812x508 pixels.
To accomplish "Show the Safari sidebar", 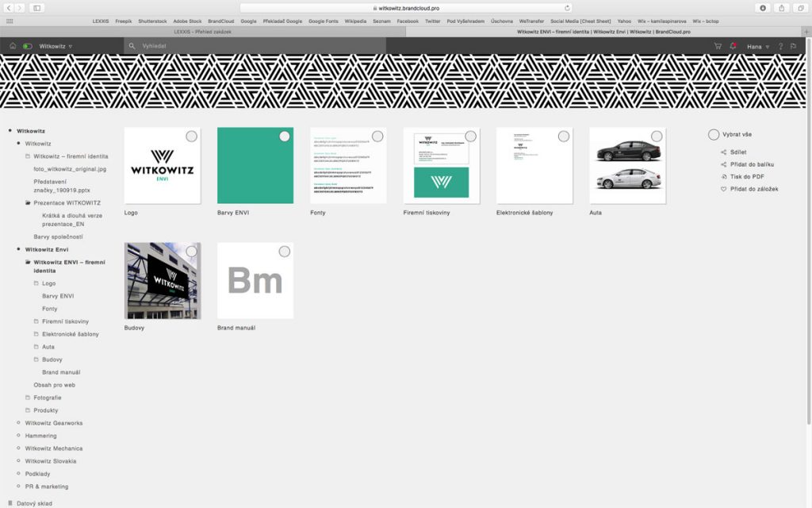I will (36, 8).
